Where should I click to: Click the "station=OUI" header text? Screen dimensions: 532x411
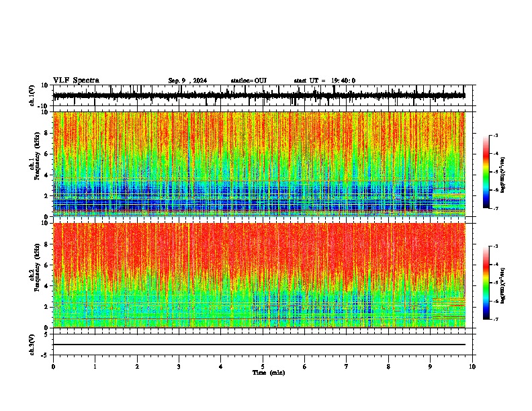point(249,81)
